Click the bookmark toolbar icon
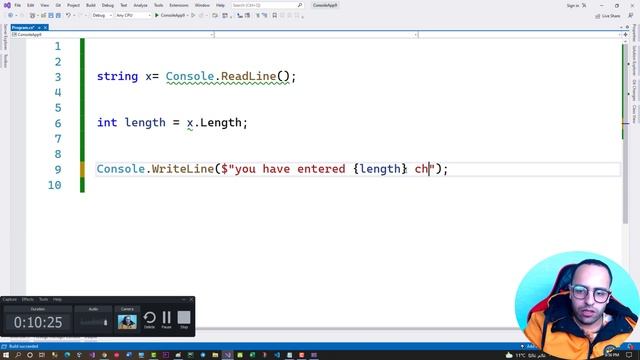640x360 pixels. pos(274,15)
